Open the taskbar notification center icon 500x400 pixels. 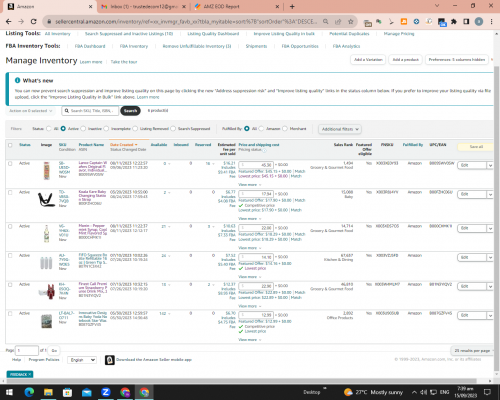(487, 392)
